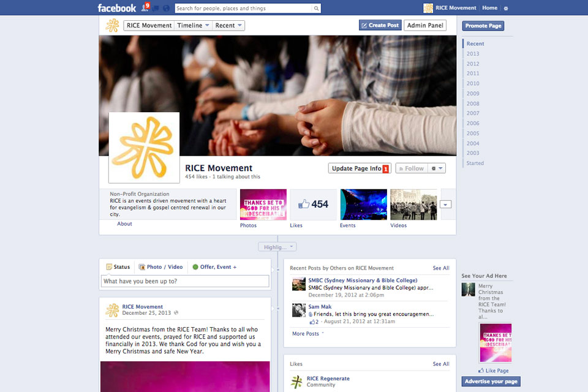Open the Timeline dropdown
Screen dimensions: 588x392
[x=193, y=26]
